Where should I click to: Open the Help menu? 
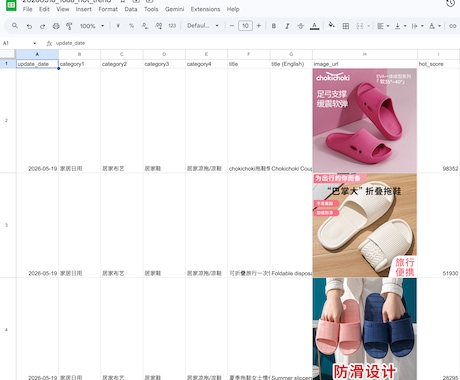[233, 9]
